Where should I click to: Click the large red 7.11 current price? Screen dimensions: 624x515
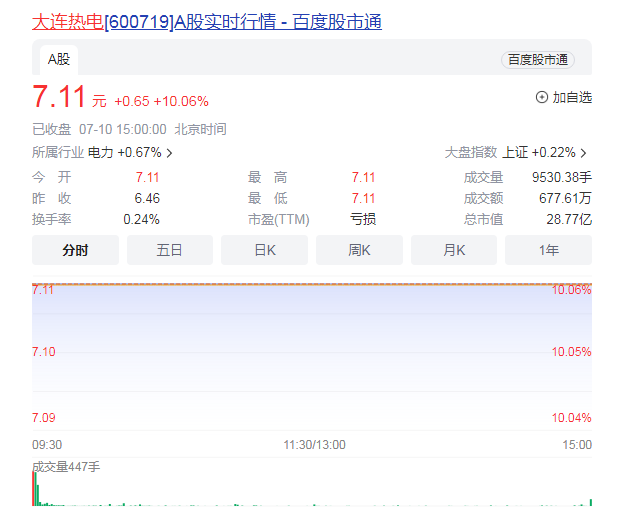point(58,98)
